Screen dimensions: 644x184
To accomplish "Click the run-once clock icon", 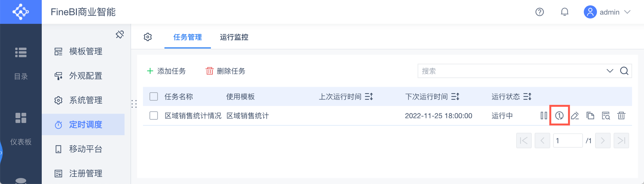I will coord(559,115).
